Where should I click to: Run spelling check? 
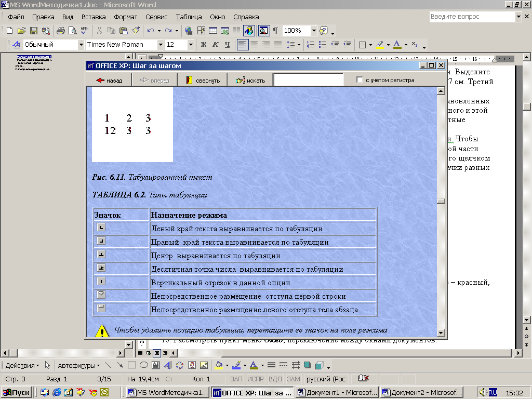84,31
